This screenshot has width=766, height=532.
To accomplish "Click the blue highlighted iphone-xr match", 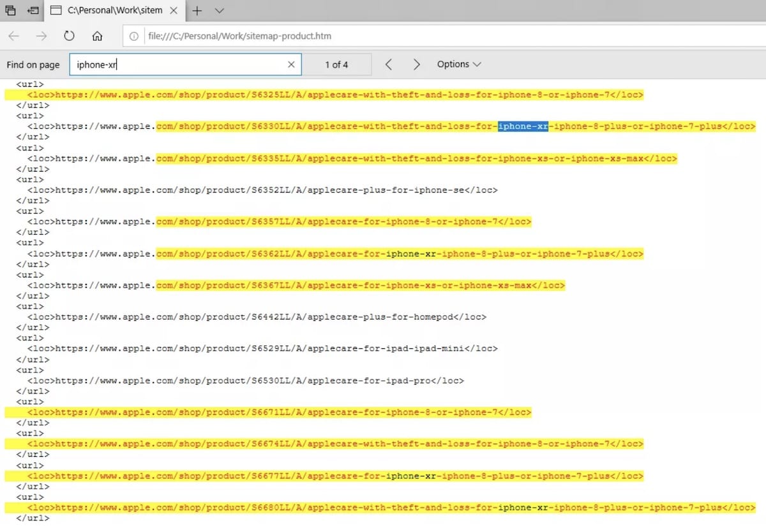I will point(523,126).
